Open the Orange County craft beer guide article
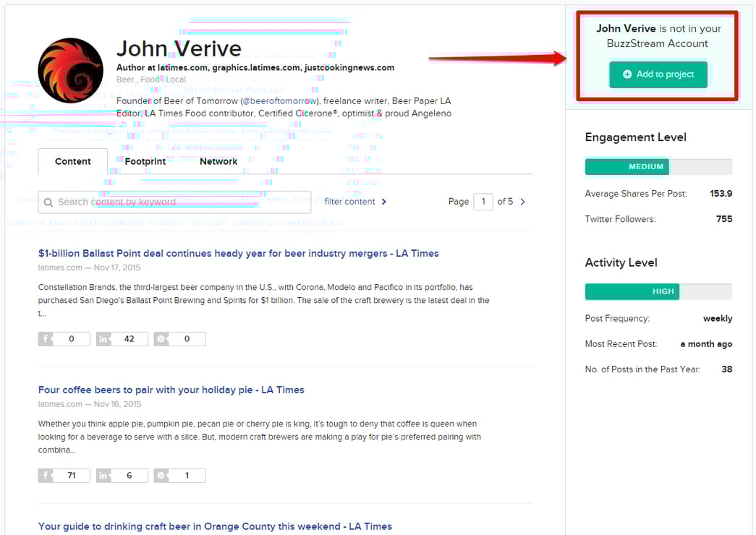The width and height of the screenshot is (756, 535). [215, 526]
